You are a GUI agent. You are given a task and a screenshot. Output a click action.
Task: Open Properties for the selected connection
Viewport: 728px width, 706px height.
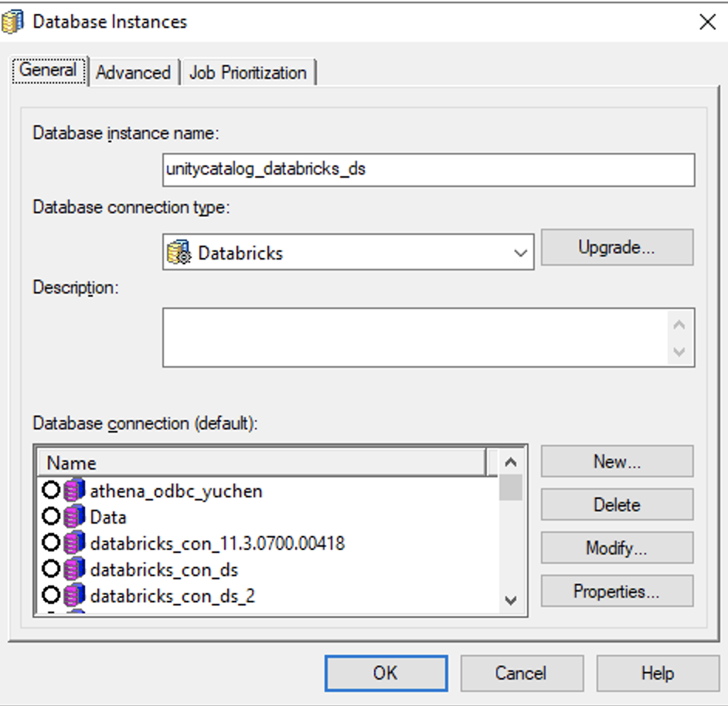tap(617, 591)
